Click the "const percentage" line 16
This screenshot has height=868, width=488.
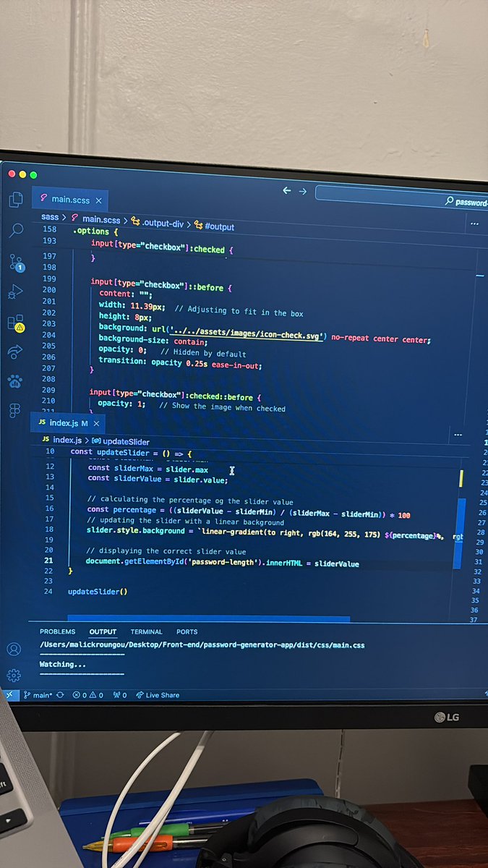(248, 511)
